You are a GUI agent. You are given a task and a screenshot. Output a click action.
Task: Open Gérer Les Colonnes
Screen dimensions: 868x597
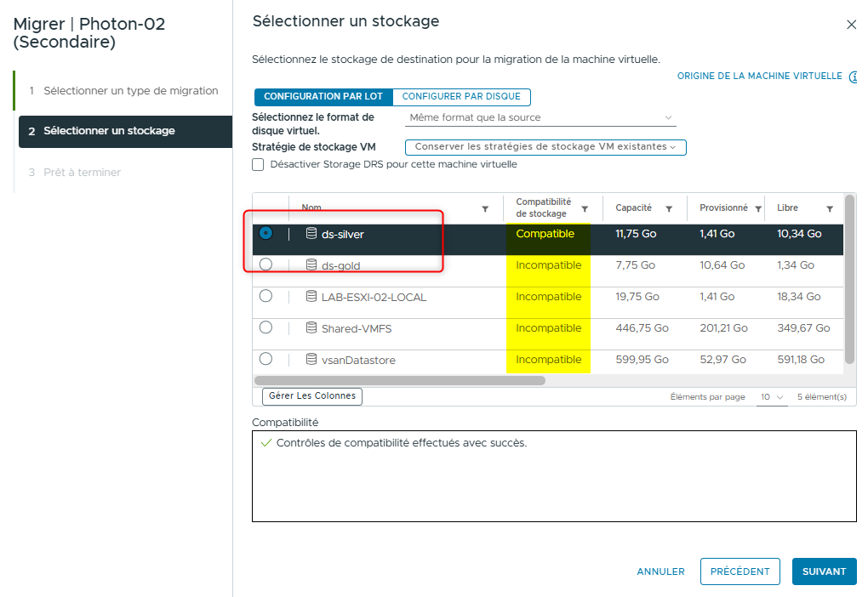[311, 396]
